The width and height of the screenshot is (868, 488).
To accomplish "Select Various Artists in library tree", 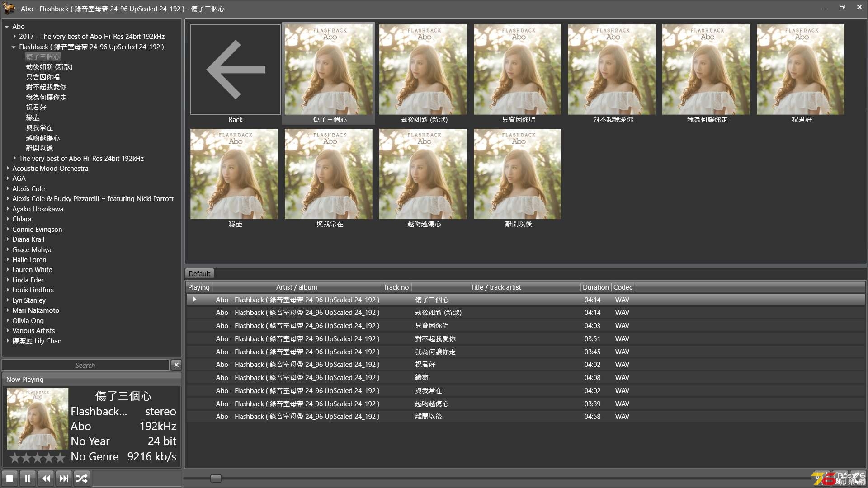I will click(33, 330).
